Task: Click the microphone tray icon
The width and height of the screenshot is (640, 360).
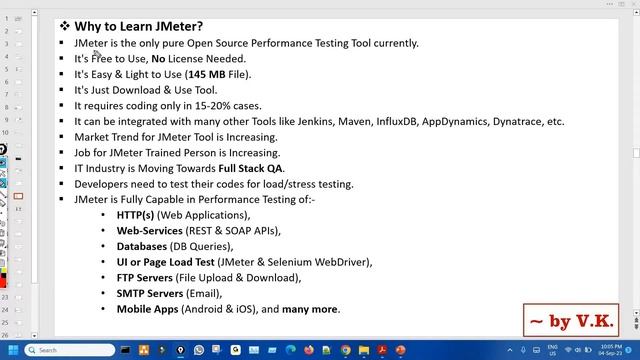Action: tap(523, 350)
